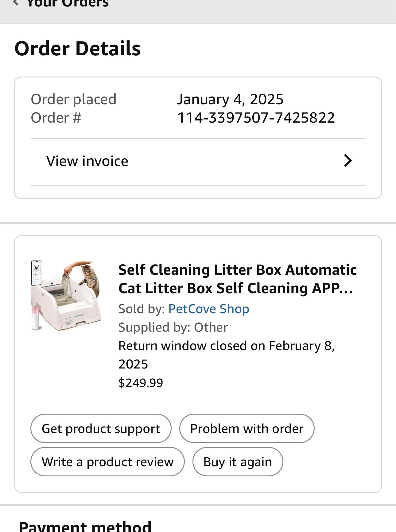Image resolution: width=396 pixels, height=532 pixels.
Task: Click the Order # label
Action: click(56, 118)
